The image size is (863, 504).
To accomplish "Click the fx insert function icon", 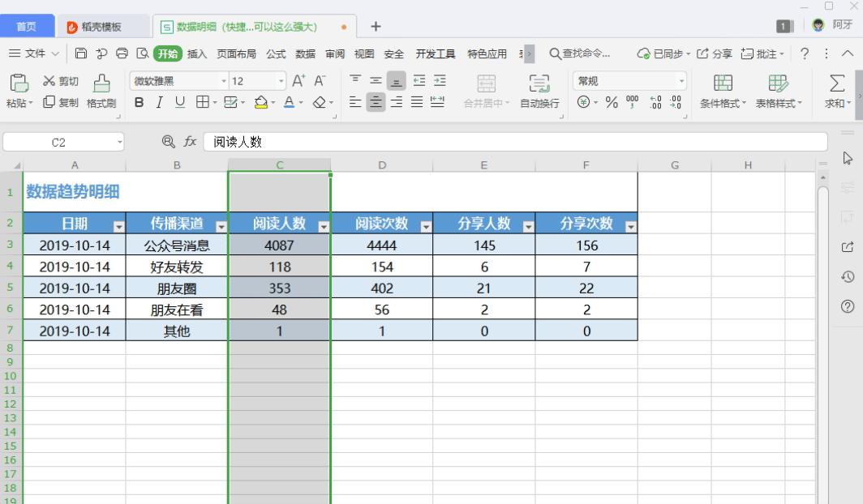I will (190, 141).
